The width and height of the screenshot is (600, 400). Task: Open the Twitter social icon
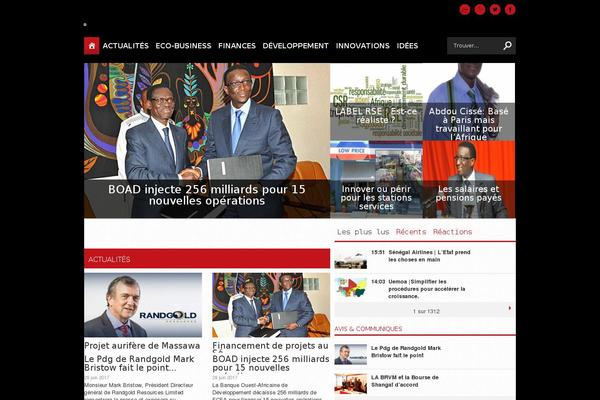tap(495, 10)
